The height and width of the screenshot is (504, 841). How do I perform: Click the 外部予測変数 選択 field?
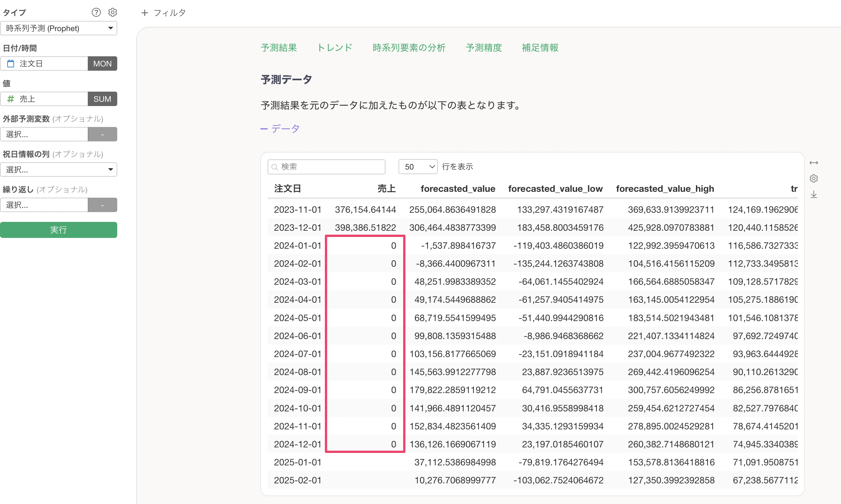click(44, 134)
